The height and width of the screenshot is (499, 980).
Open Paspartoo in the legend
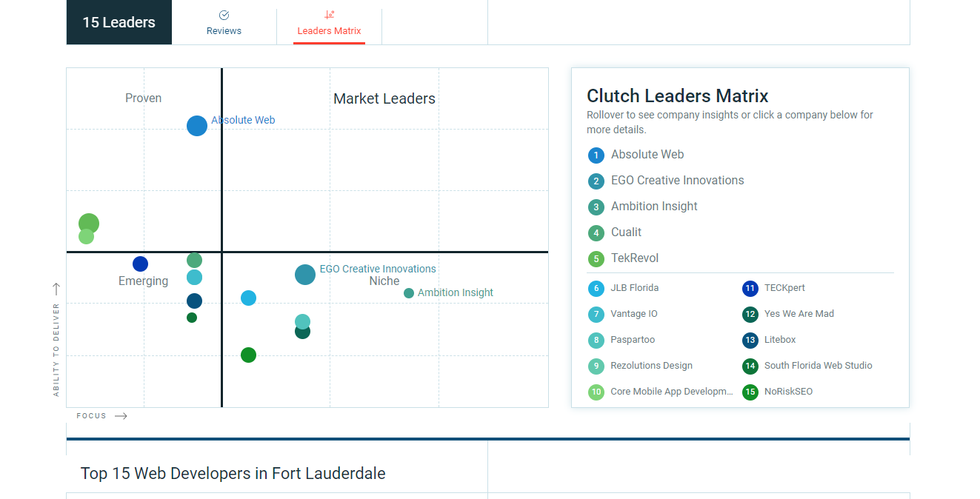click(633, 340)
